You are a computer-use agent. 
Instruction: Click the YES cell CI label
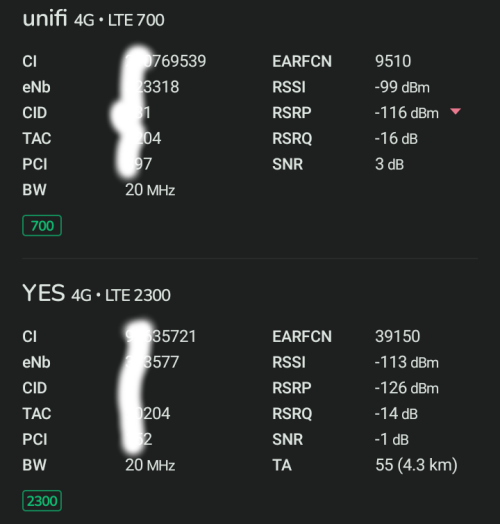(x=29, y=336)
